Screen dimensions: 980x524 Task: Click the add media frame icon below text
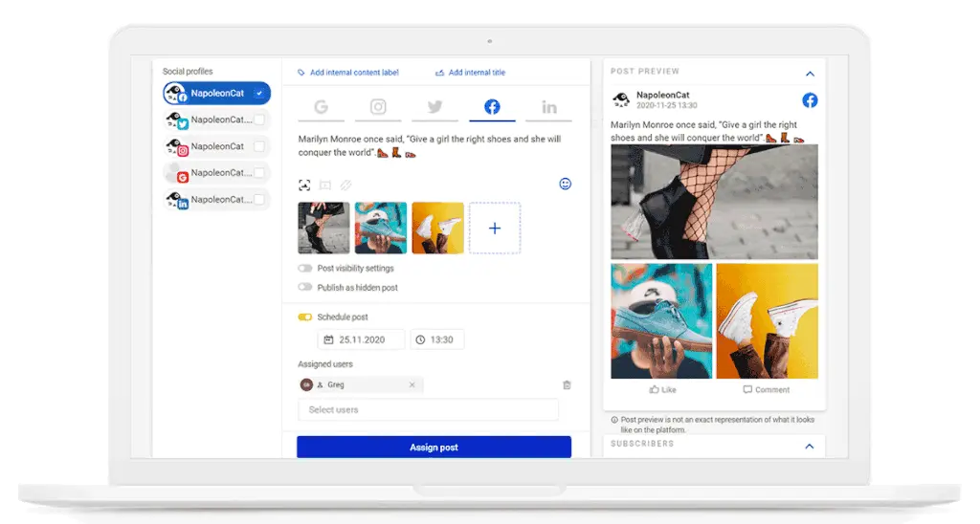(x=304, y=186)
